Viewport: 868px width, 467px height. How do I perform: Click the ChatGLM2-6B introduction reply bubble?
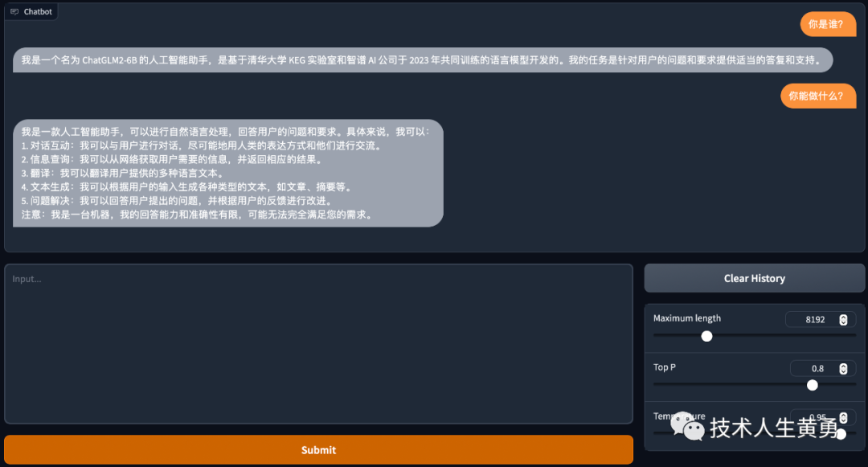coord(423,59)
